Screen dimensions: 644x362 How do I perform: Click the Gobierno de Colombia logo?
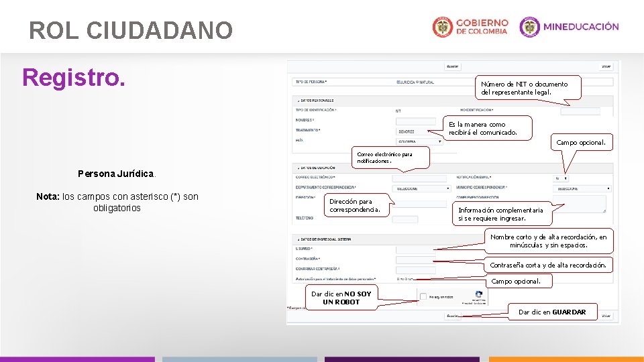point(470,27)
